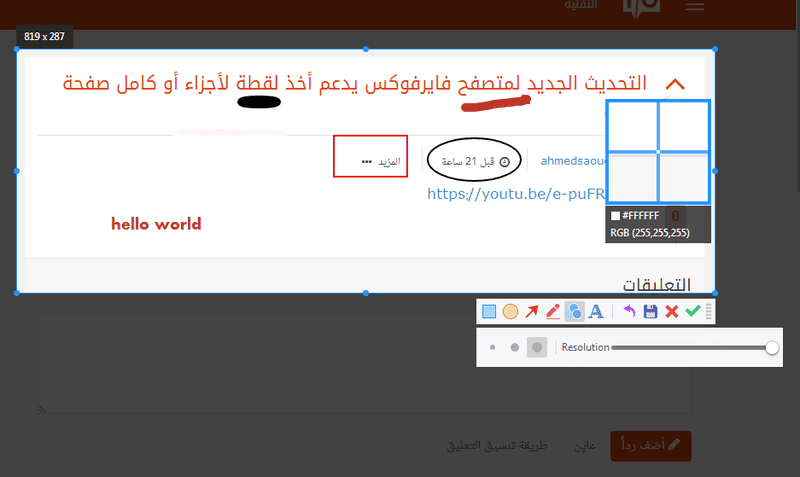The image size is (800, 477).
Task: Click the أضف رداً button
Action: coord(651,445)
